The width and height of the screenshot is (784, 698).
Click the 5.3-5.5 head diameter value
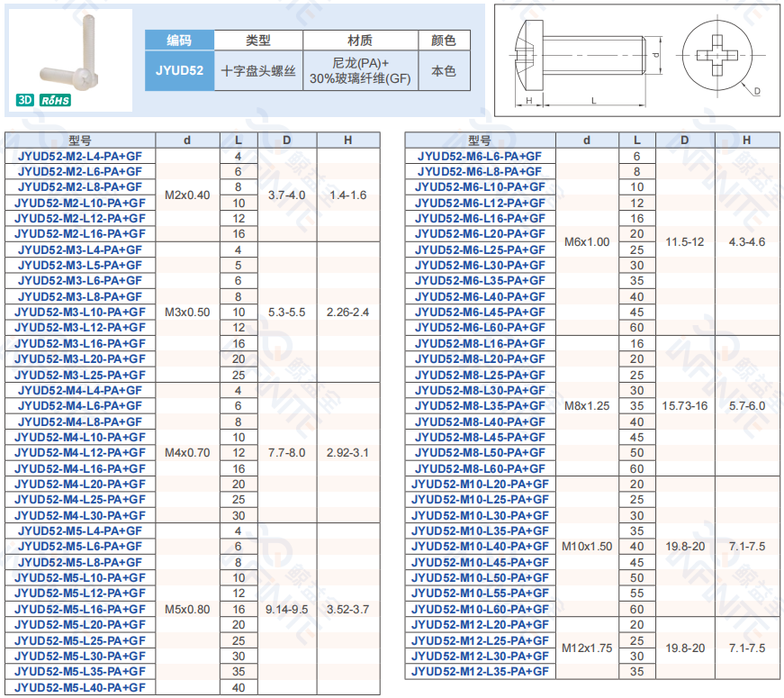click(x=286, y=313)
